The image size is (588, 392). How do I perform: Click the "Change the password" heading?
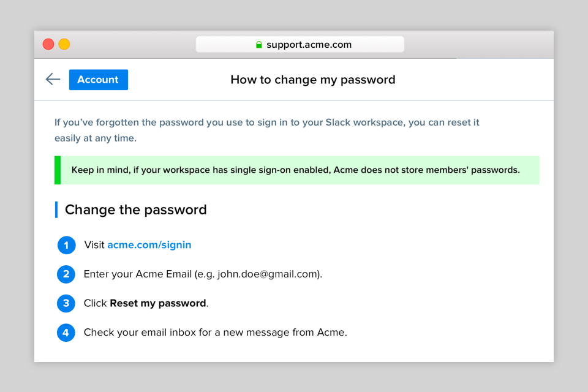tap(135, 209)
